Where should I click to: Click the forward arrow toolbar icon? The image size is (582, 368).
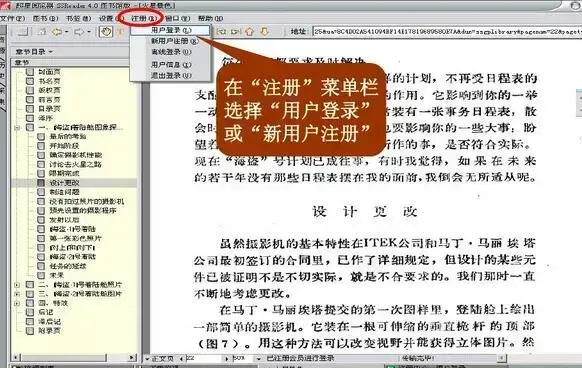(x=79, y=32)
